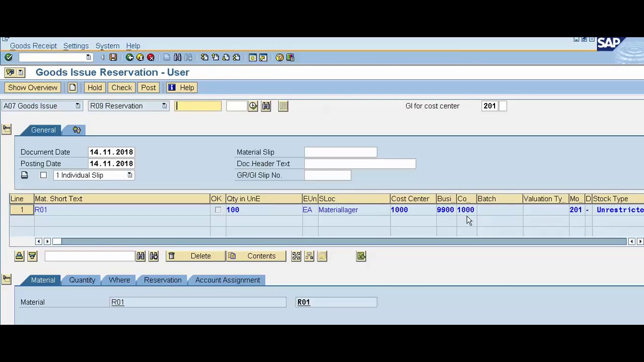Tick the OK checkbox for line 1
The height and width of the screenshot is (362, 644).
click(218, 210)
